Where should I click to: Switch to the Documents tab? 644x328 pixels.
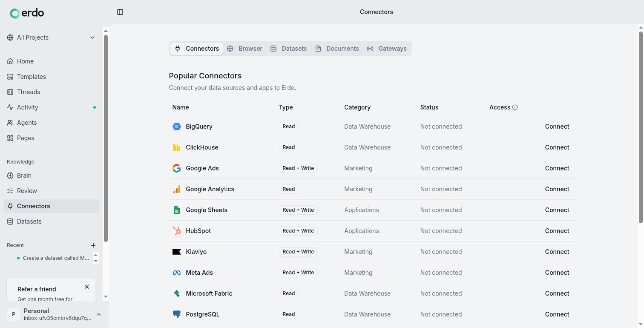337,49
